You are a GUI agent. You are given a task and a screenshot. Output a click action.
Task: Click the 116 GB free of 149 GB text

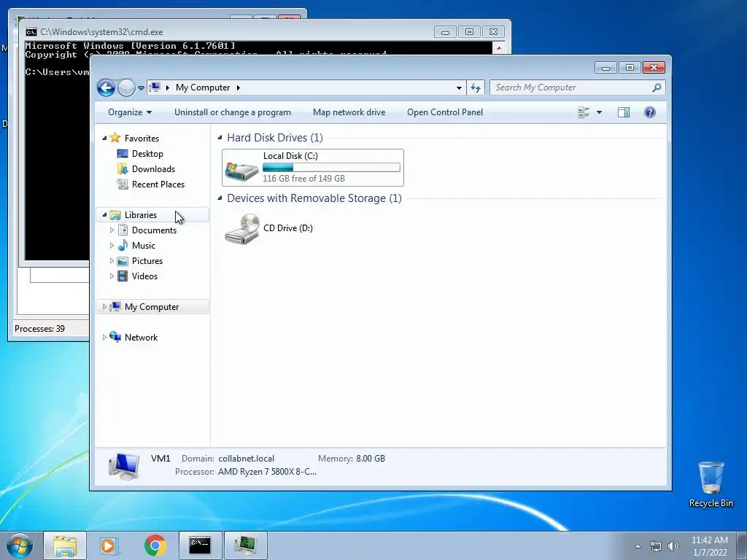[x=303, y=179]
